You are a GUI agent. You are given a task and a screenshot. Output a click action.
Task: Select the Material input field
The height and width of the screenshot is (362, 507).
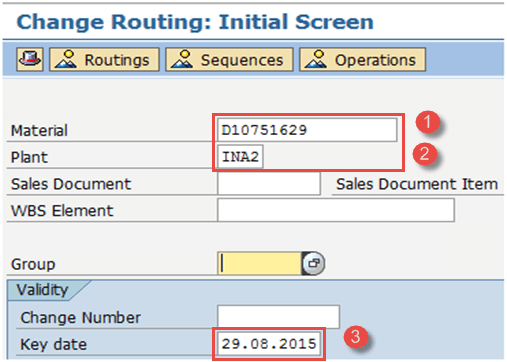click(307, 130)
